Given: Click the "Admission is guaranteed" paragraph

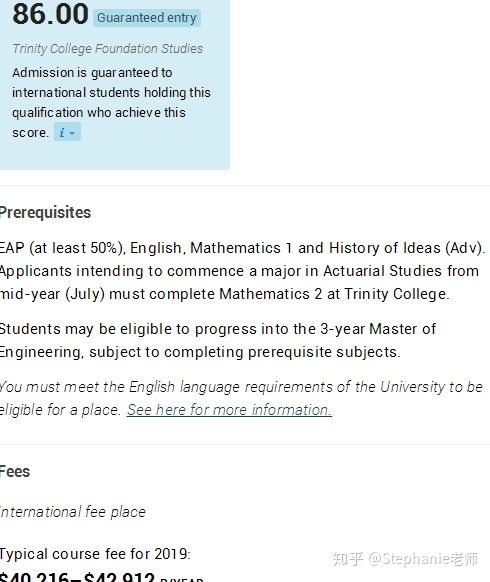Looking at the screenshot, I should coord(111,102).
